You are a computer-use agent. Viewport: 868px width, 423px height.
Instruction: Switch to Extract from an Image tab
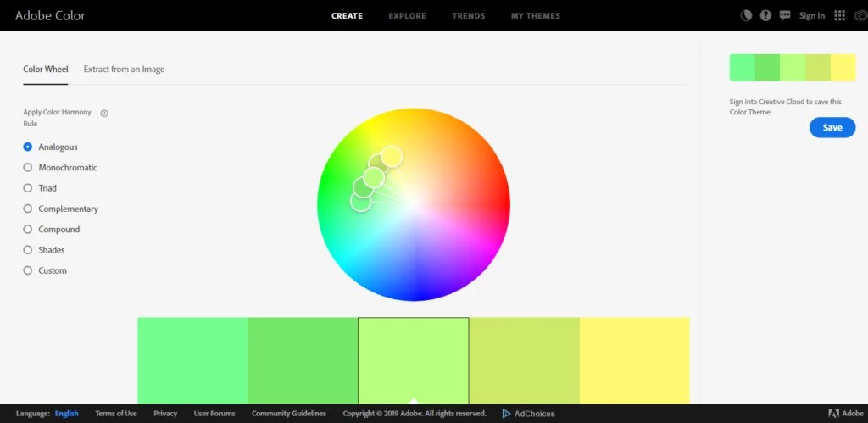pyautogui.click(x=124, y=70)
